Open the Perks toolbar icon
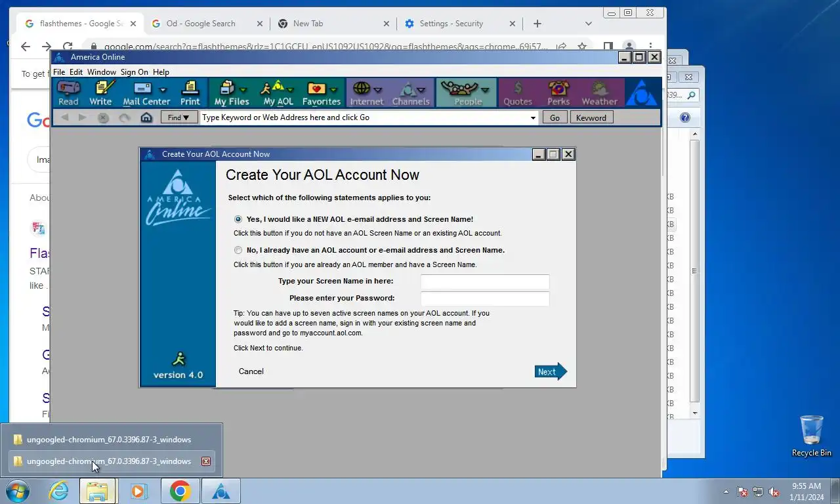The image size is (840, 504). [x=558, y=93]
